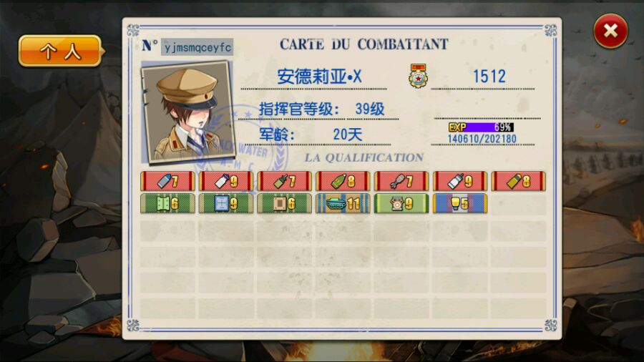Viewport: 644px width, 362px height.
Task: Select the blue armor plate badge level 9
Action: [x=226, y=204]
